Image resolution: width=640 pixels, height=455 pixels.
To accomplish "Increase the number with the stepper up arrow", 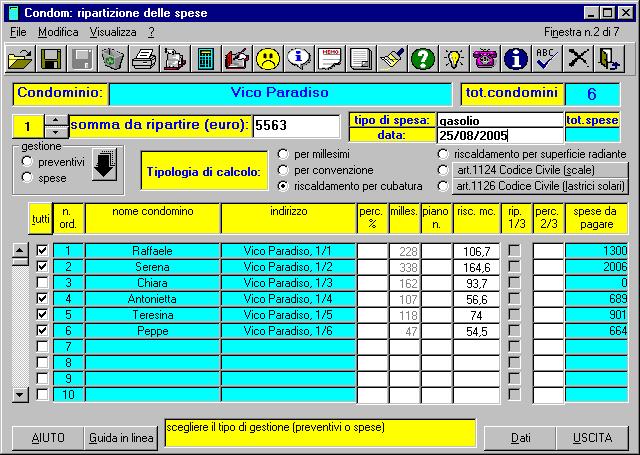I will [x=57, y=120].
